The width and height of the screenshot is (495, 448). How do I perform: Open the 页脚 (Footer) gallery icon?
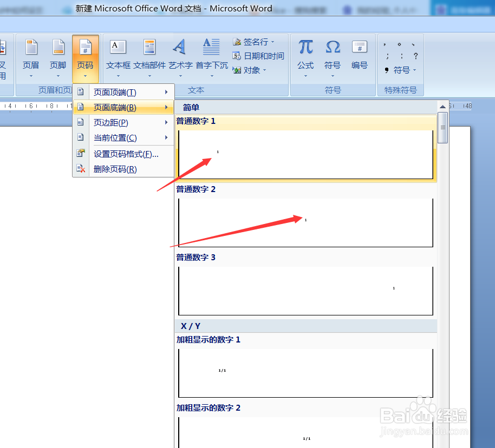(58, 47)
